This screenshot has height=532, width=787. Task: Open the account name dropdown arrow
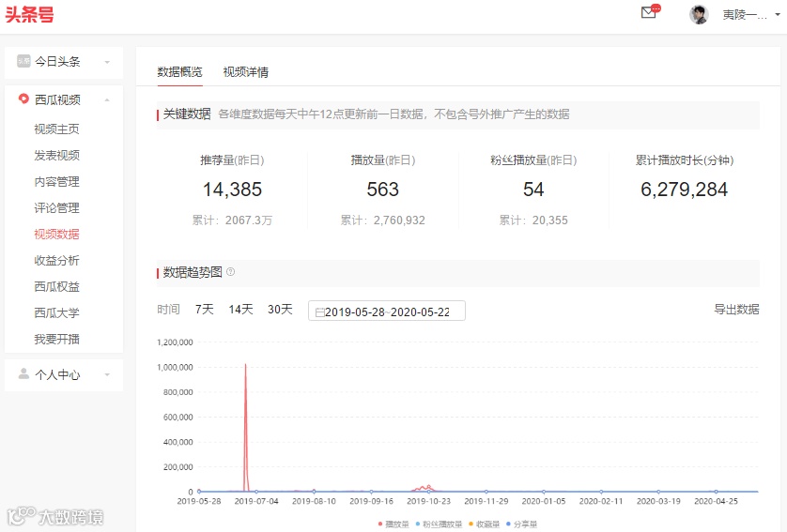pyautogui.click(x=778, y=14)
